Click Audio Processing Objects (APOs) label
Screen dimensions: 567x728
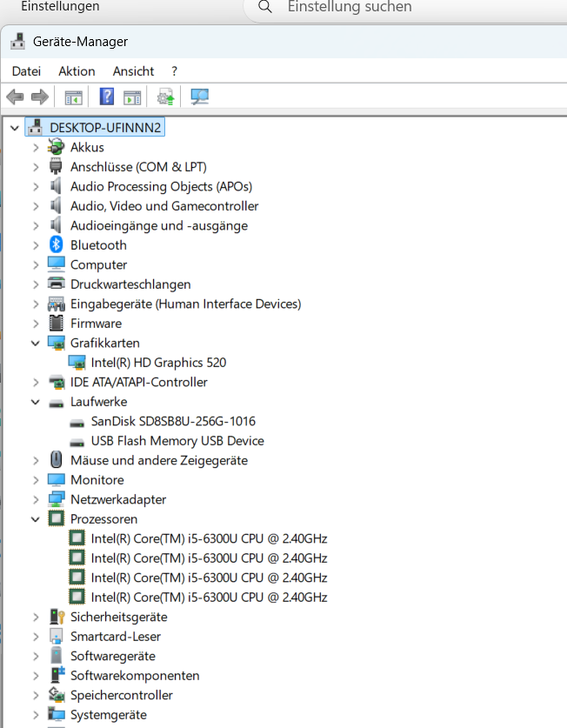161,186
